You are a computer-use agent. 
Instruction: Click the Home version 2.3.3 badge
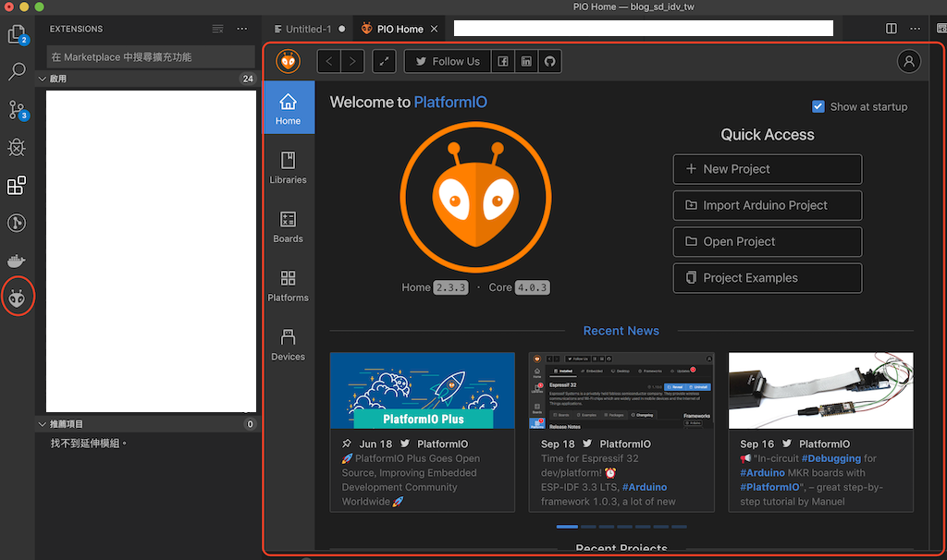pos(450,287)
